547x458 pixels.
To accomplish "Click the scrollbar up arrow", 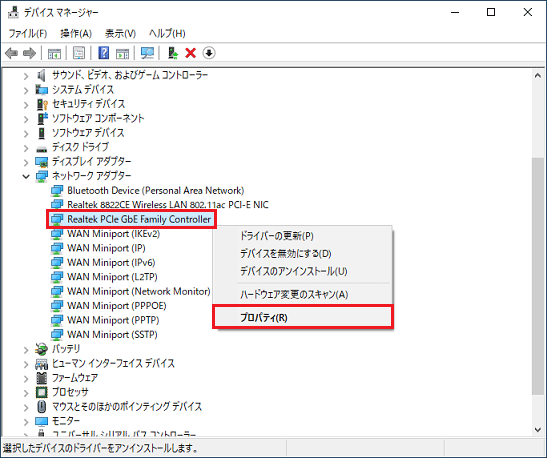I will pyautogui.click(x=538, y=75).
